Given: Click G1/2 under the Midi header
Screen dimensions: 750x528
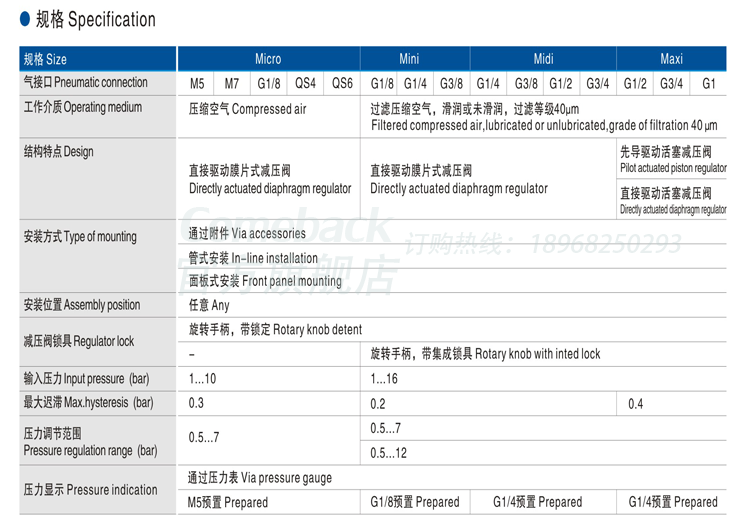Looking at the screenshot, I should pos(561,84).
